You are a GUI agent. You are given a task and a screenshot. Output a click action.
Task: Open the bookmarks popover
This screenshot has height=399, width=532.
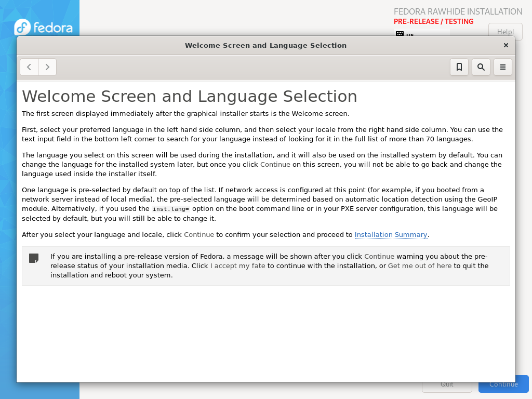coord(459,67)
